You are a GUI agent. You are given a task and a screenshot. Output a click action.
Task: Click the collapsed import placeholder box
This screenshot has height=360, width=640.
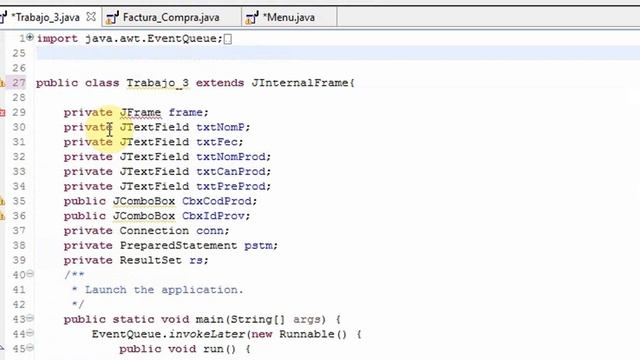(x=228, y=39)
